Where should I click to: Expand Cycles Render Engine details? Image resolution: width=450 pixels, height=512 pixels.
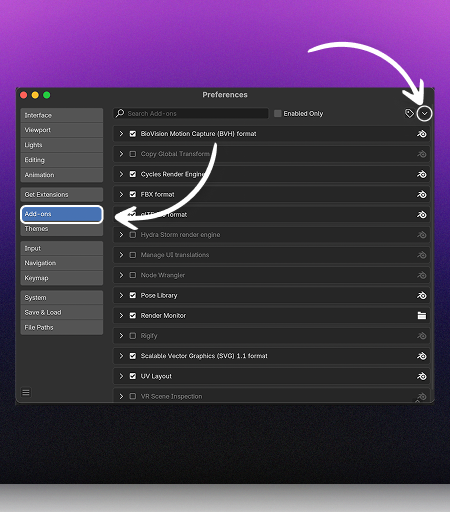click(121, 174)
